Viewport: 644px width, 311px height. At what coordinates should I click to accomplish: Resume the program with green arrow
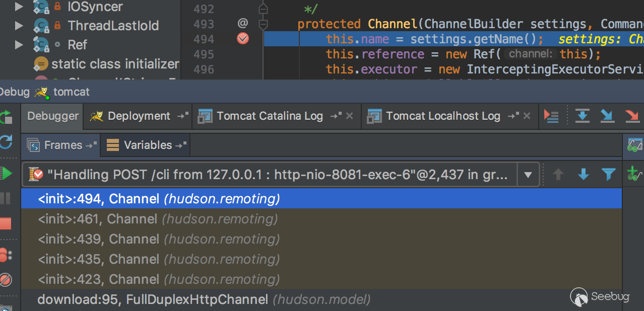[6, 174]
